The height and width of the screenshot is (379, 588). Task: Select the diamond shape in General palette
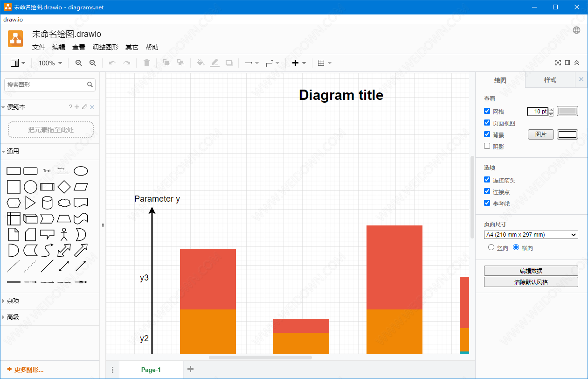[64, 187]
